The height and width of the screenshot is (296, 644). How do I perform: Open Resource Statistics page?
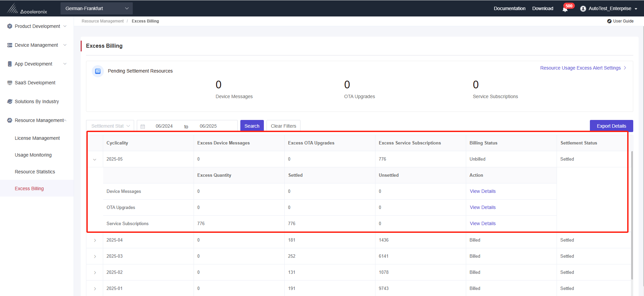[x=35, y=172]
